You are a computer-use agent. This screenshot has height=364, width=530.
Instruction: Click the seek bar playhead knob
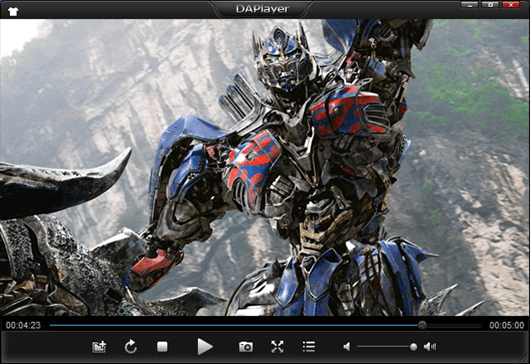pyautogui.click(x=422, y=325)
